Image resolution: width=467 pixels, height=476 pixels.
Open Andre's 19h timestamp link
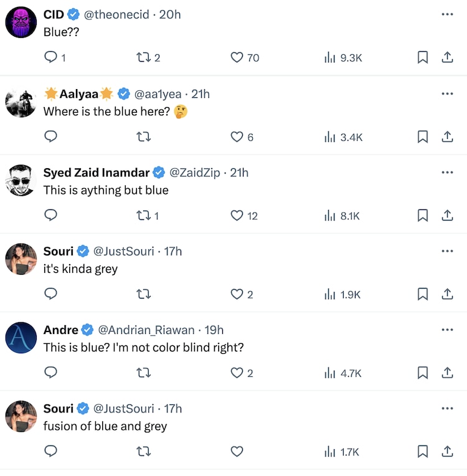point(214,330)
